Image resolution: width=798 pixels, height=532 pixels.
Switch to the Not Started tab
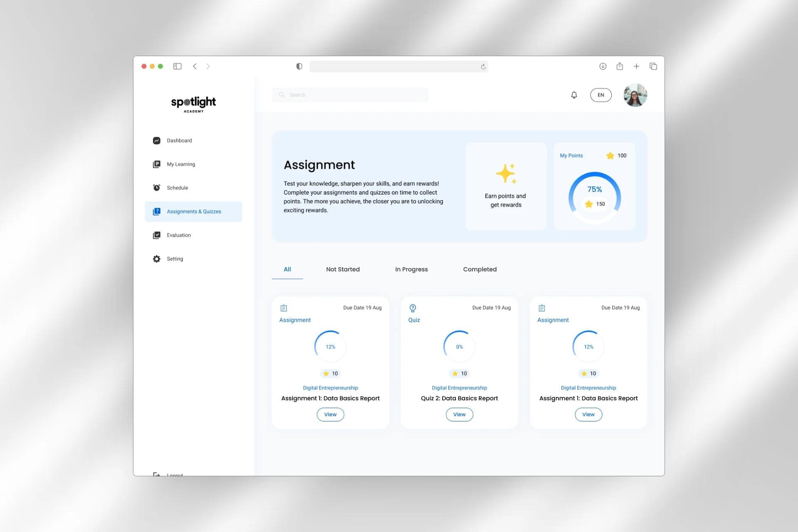[343, 269]
